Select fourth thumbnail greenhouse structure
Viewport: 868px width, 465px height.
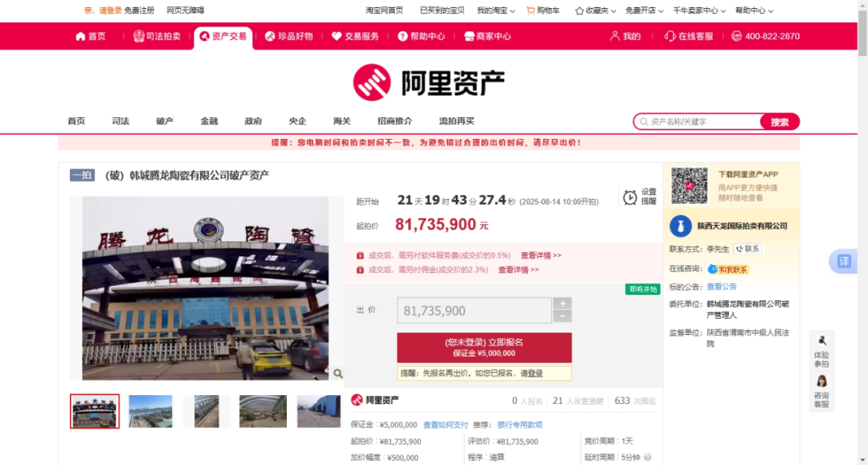click(263, 411)
